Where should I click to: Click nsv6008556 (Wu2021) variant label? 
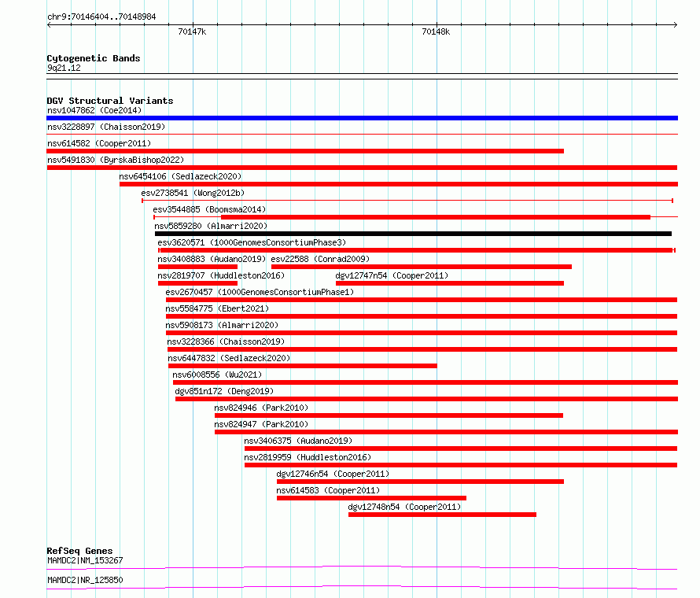point(217,375)
